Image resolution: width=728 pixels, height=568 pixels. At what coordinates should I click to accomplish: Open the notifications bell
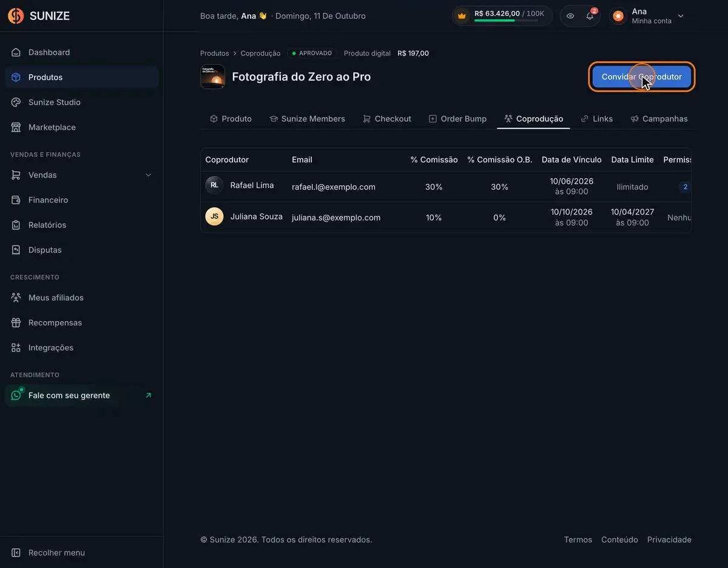point(590,16)
